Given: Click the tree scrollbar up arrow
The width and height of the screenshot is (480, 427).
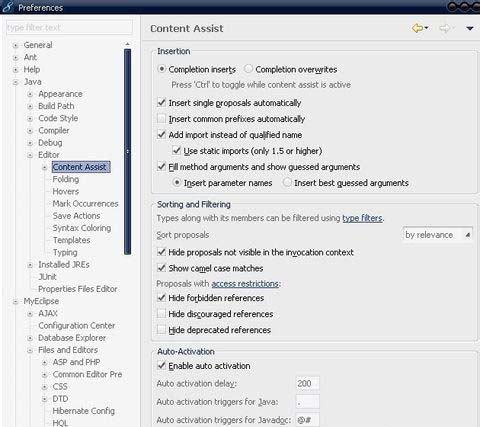Looking at the screenshot, I should [128, 44].
